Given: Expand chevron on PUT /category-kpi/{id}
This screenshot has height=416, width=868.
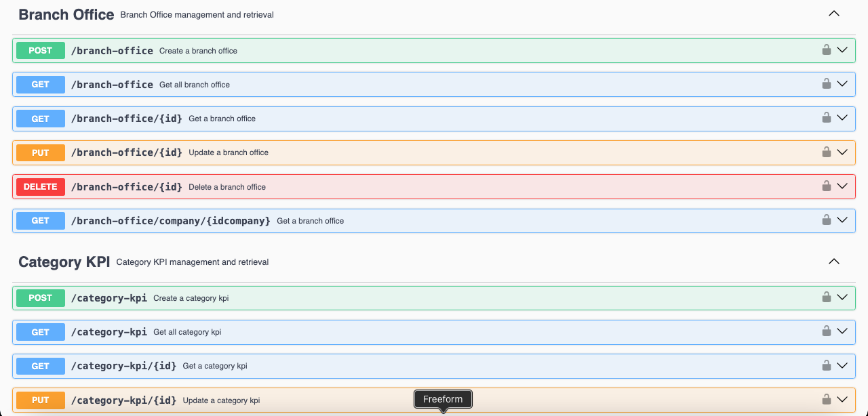Looking at the screenshot, I should [842, 400].
